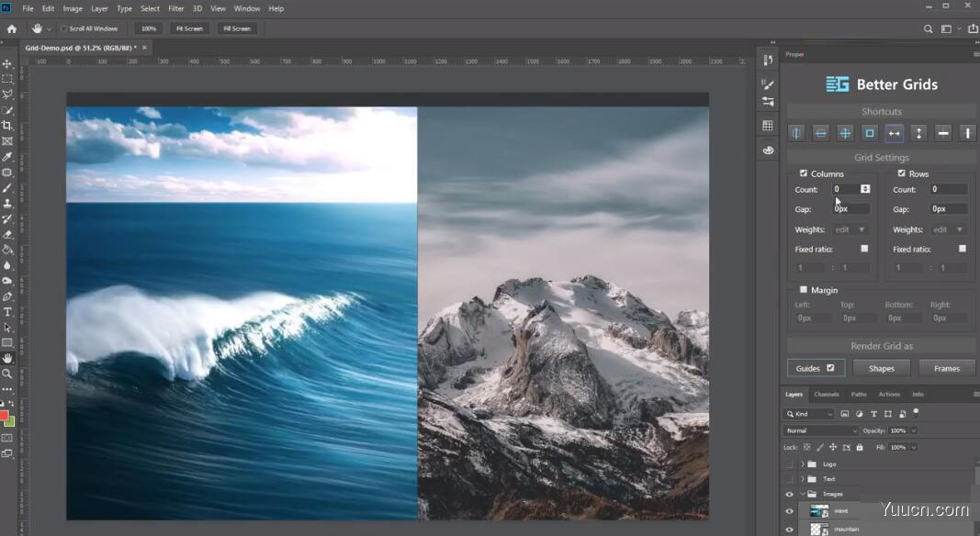
Task: Expand the Logo layer group
Action: (802, 464)
